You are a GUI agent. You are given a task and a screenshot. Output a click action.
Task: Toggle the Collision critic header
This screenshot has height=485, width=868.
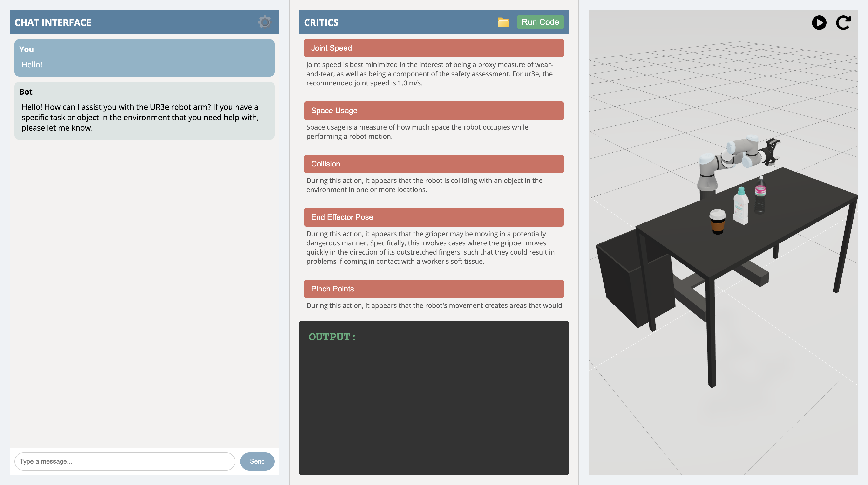pyautogui.click(x=434, y=164)
